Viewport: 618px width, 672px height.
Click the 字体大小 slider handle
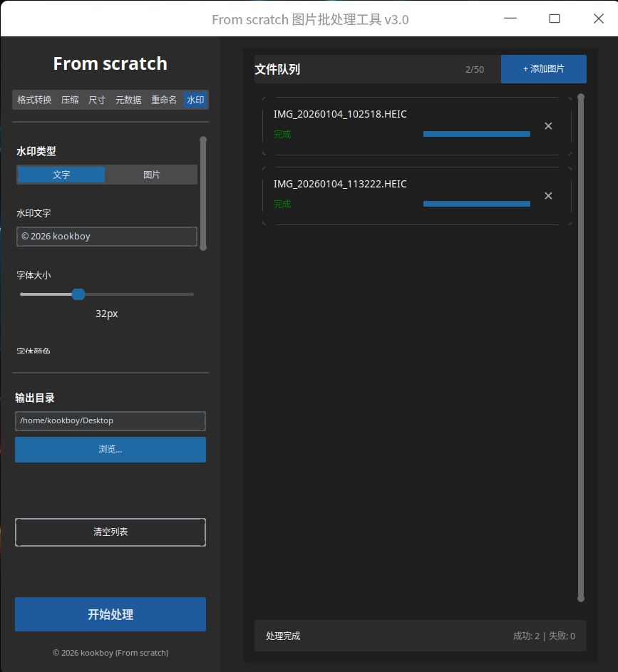78,294
